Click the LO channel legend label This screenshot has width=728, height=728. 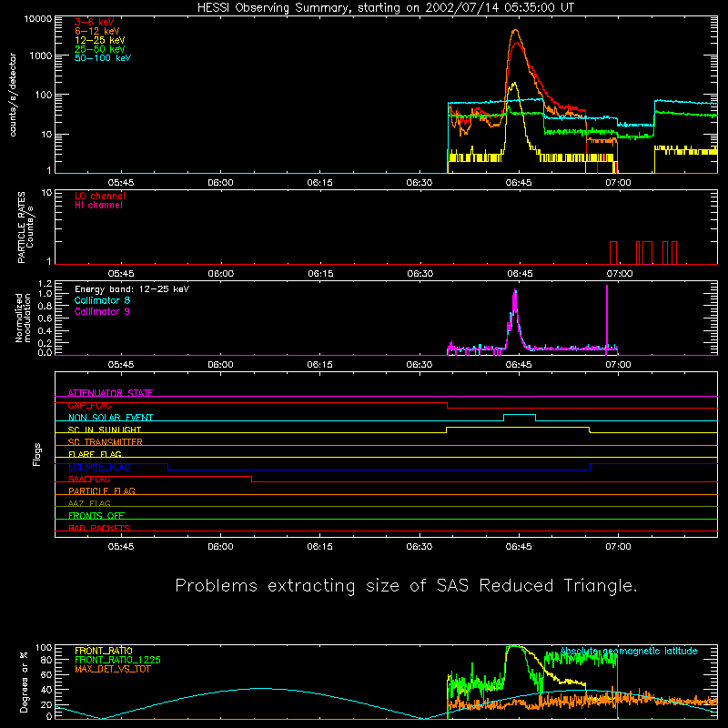[100, 196]
